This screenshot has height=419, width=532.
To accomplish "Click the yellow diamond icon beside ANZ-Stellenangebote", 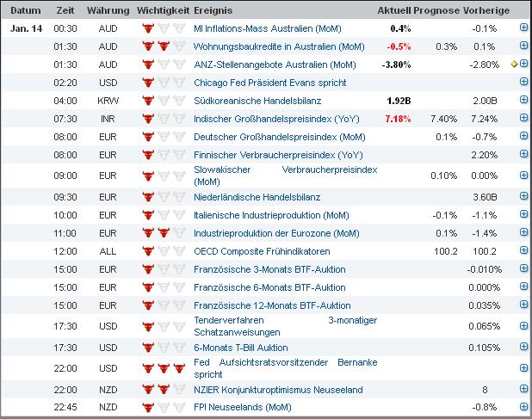I will pyautogui.click(x=514, y=65).
